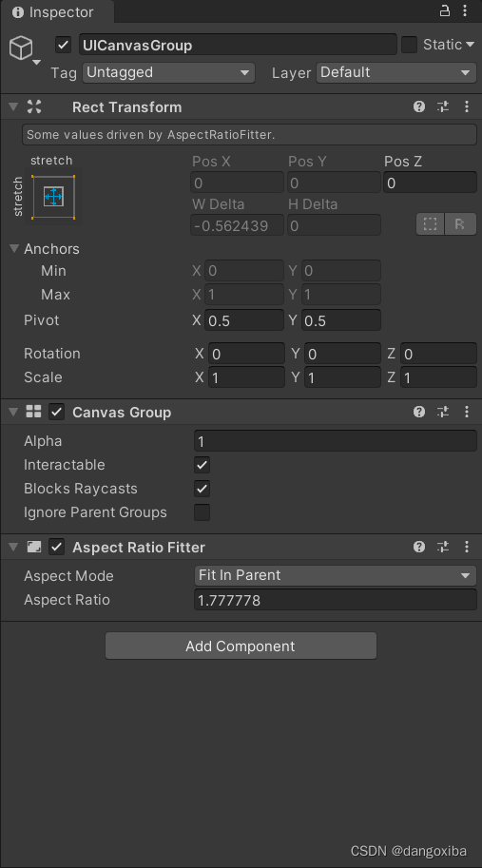
Task: Click the Scale X field
Action: click(x=246, y=377)
